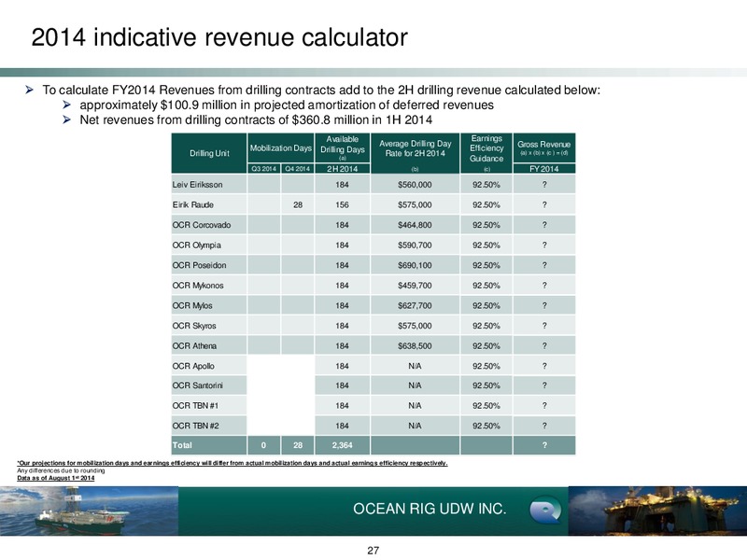
Task: Select the 'OCR Santorini' row name
Action: point(198,385)
